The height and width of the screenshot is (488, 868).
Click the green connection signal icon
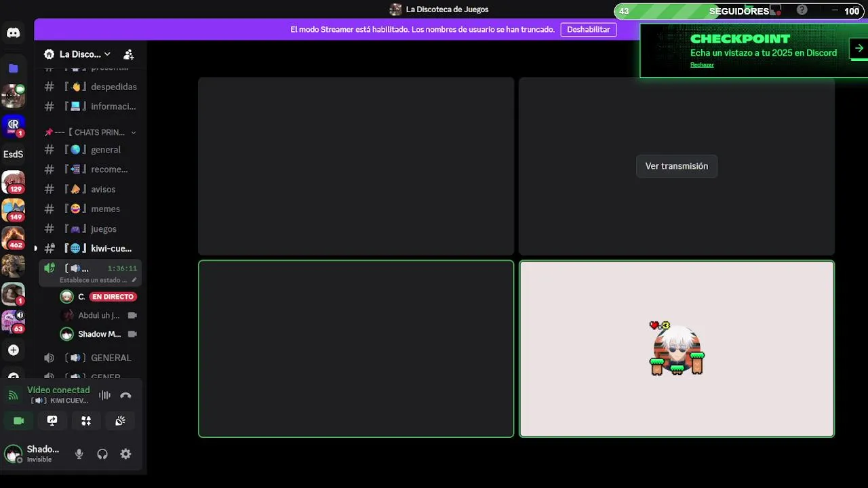click(13, 395)
